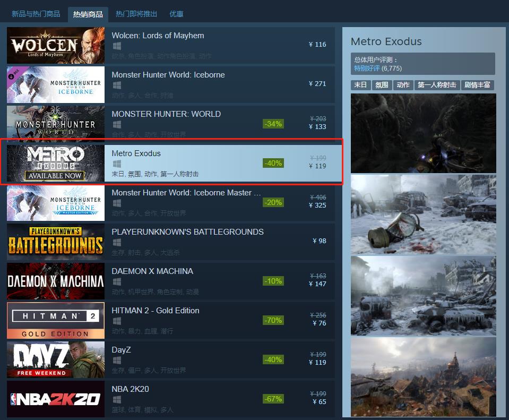Screen dimensions: 509x420
Task: Open PLAYERUNKNOWN'S BATTLEGROUNDS capsule image
Action: (x=56, y=242)
